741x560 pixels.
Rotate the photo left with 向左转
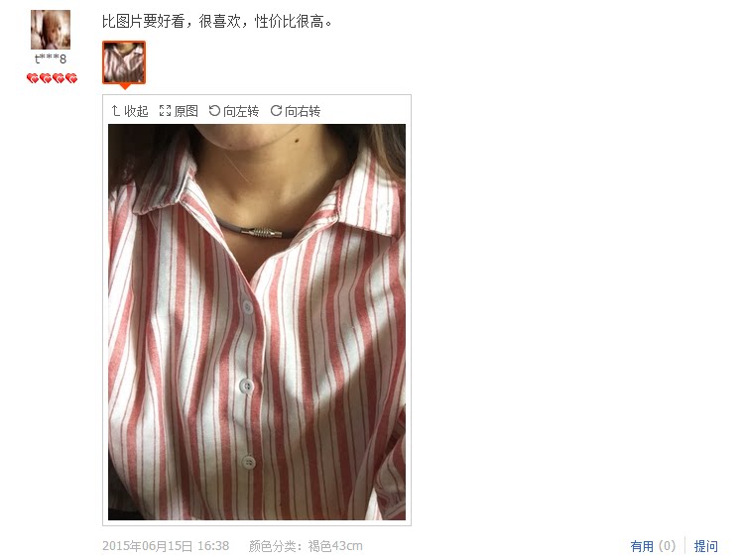(241, 111)
